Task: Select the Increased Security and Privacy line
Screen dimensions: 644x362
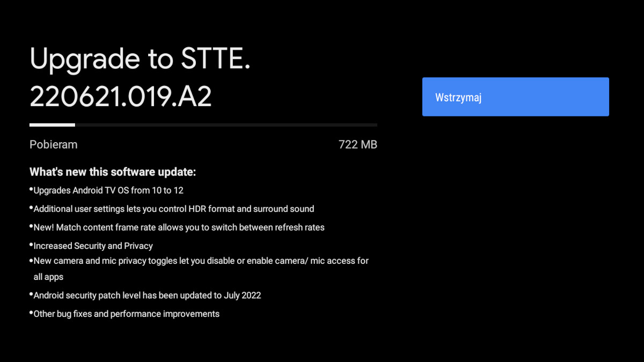Action: (x=93, y=246)
